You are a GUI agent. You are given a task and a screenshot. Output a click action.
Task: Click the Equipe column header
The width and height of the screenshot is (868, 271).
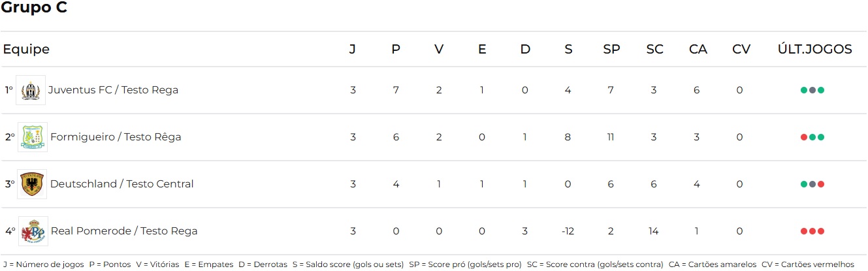26,50
